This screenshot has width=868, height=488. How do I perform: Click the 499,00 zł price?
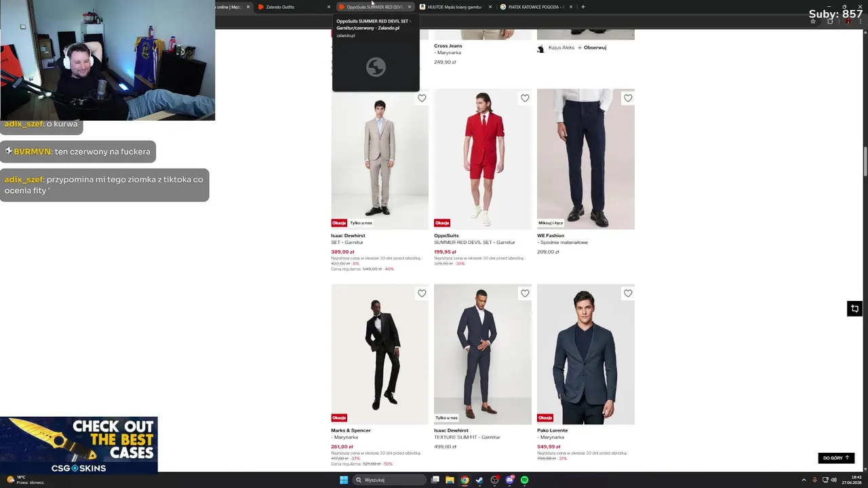tap(446, 447)
